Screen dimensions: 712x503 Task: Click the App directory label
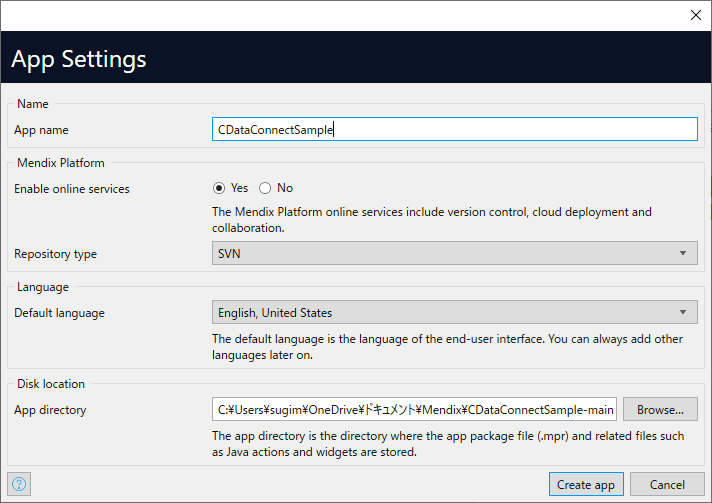pos(50,410)
